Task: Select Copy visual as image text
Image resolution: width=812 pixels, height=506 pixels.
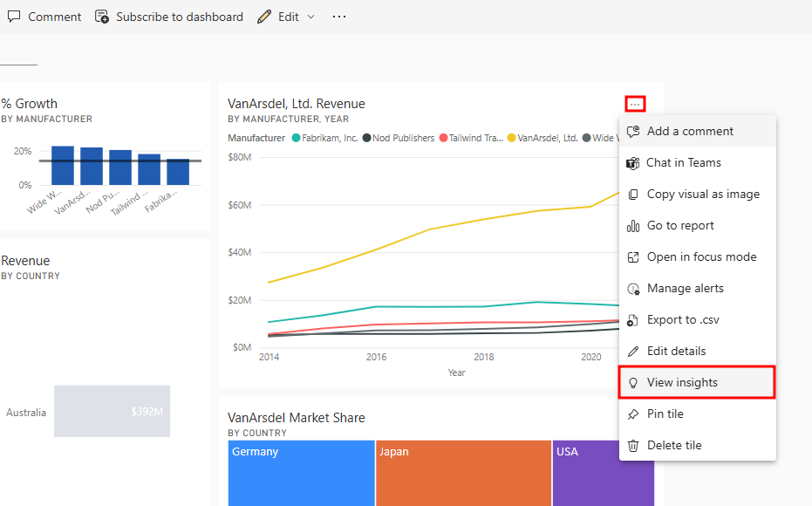Action: (703, 195)
